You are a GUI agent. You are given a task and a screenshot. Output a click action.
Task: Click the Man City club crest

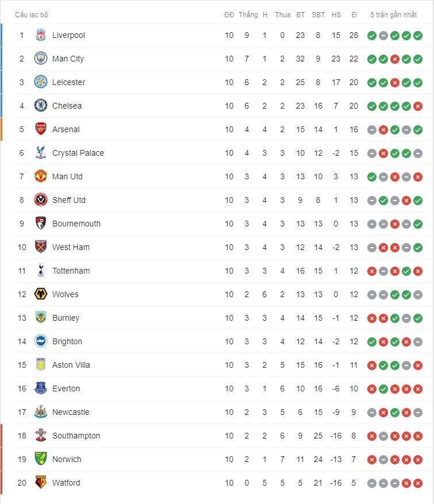click(40, 59)
